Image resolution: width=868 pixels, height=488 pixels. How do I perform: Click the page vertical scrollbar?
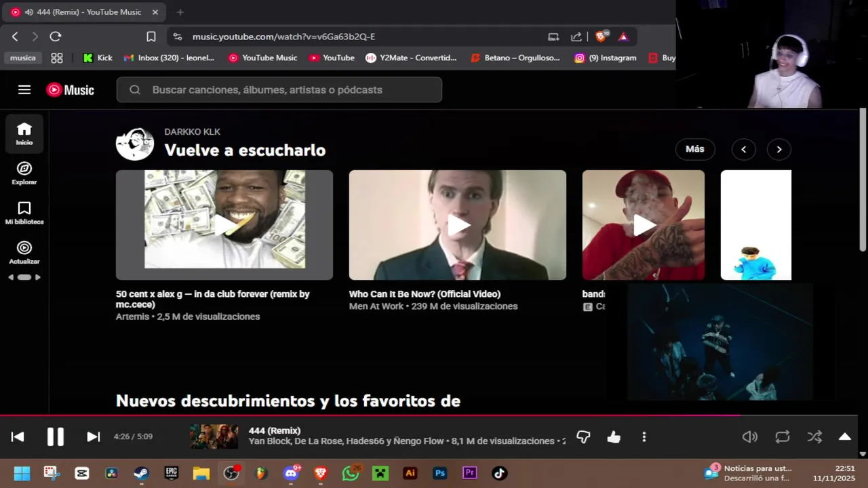(863, 180)
